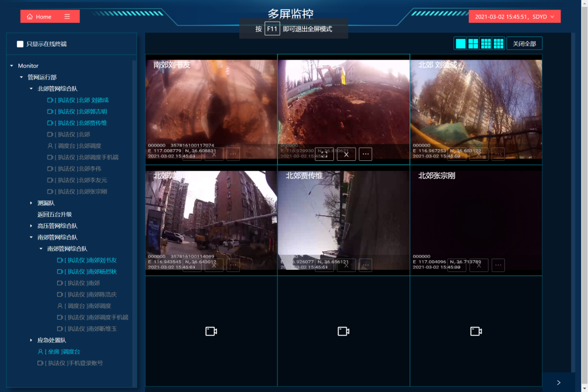Expand the 应急处置队 group
The height and width of the screenshot is (392, 588).
[31, 340]
